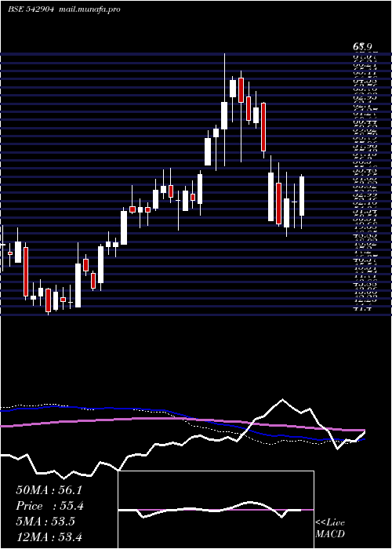This screenshot has width=392, height=549.
Task: Click the top price label 68.9
Action: pos(362,46)
